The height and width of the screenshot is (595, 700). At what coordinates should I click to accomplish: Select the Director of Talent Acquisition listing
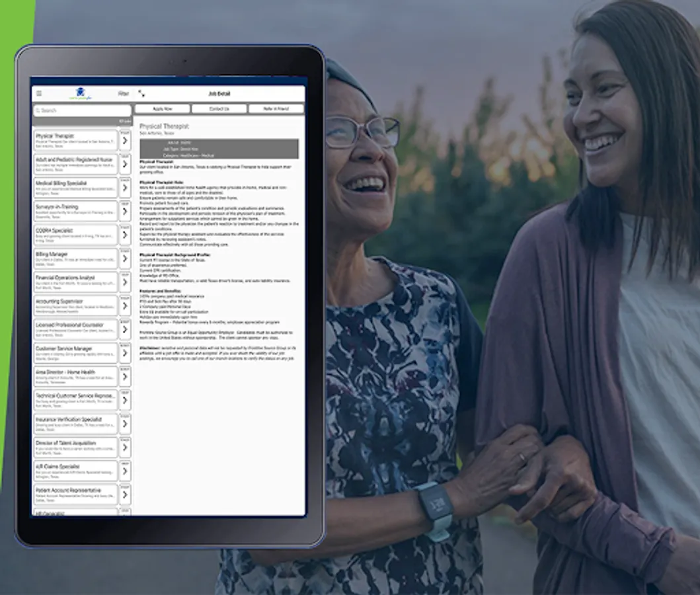[75, 448]
